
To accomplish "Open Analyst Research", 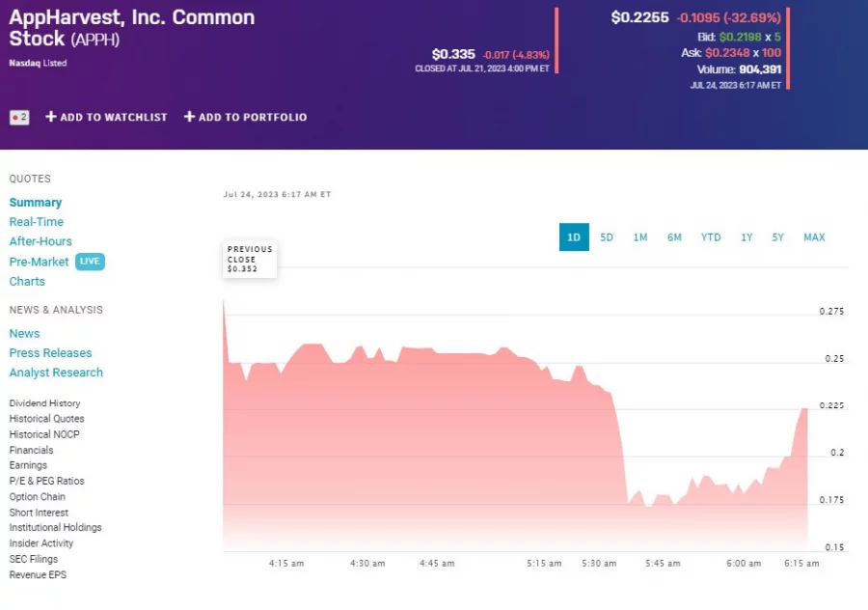I will pyautogui.click(x=56, y=373).
